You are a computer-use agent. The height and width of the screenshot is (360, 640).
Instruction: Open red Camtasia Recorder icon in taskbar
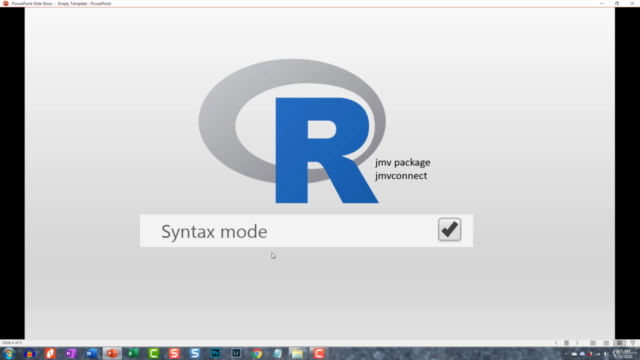coord(319,353)
